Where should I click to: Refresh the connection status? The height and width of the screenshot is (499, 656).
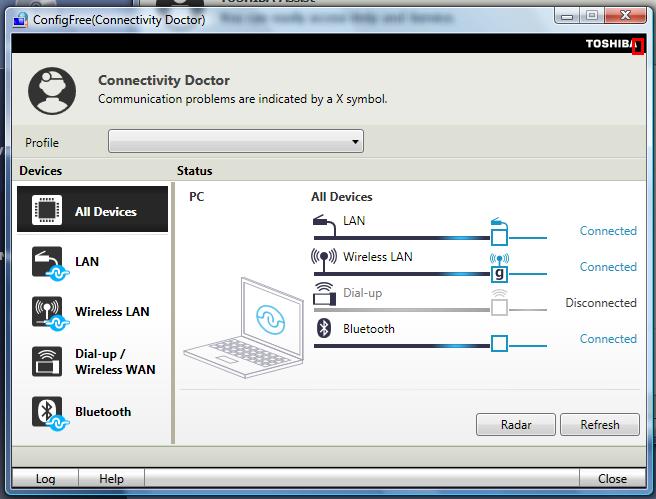tap(600, 425)
